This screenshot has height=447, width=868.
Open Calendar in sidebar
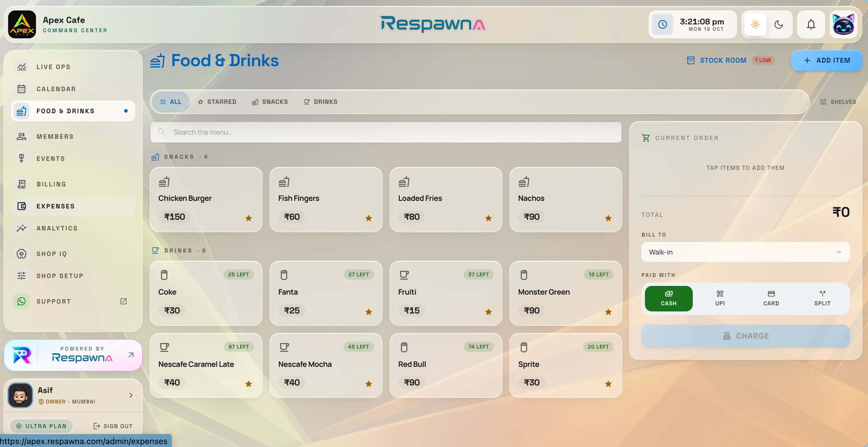pos(73,89)
